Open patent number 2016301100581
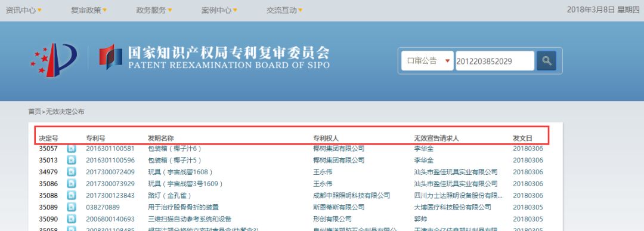 click(x=110, y=149)
